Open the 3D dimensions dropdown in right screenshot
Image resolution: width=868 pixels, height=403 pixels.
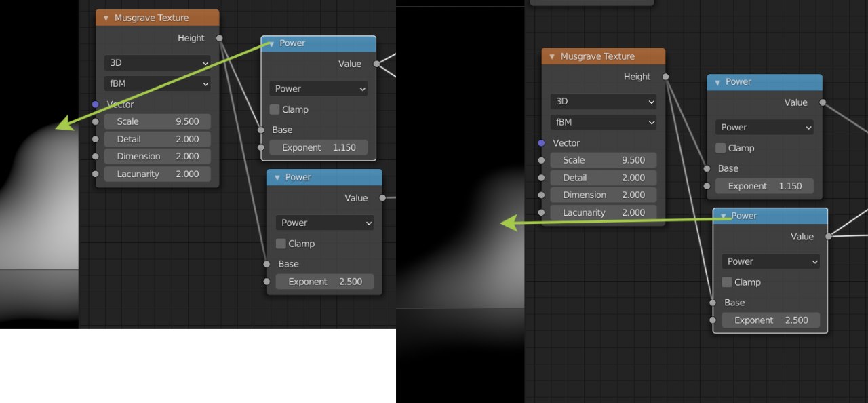pyautogui.click(x=604, y=101)
